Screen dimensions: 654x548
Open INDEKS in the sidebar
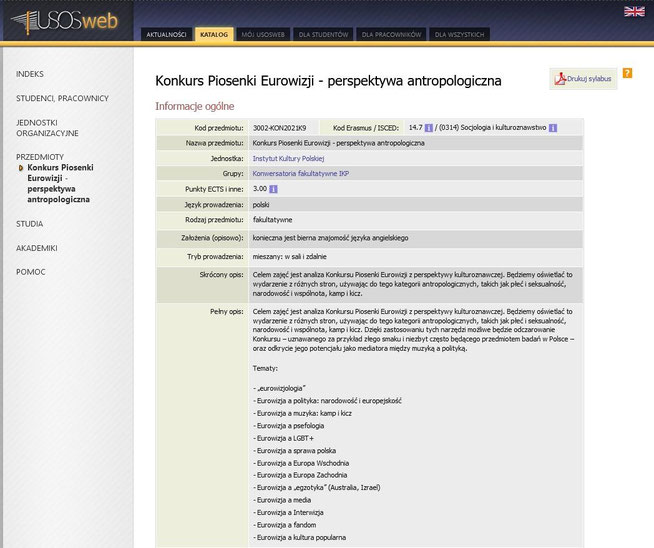(x=30, y=74)
